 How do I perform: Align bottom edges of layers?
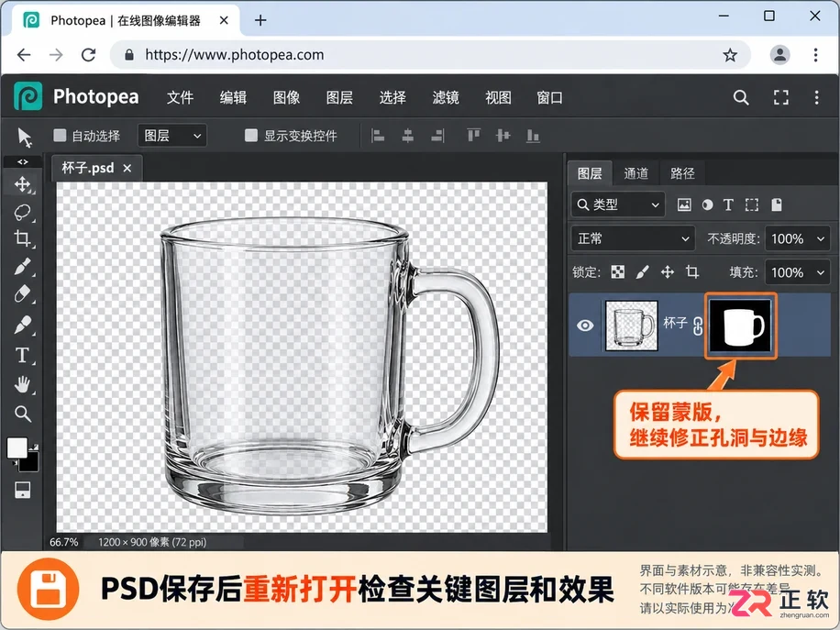[x=533, y=136]
